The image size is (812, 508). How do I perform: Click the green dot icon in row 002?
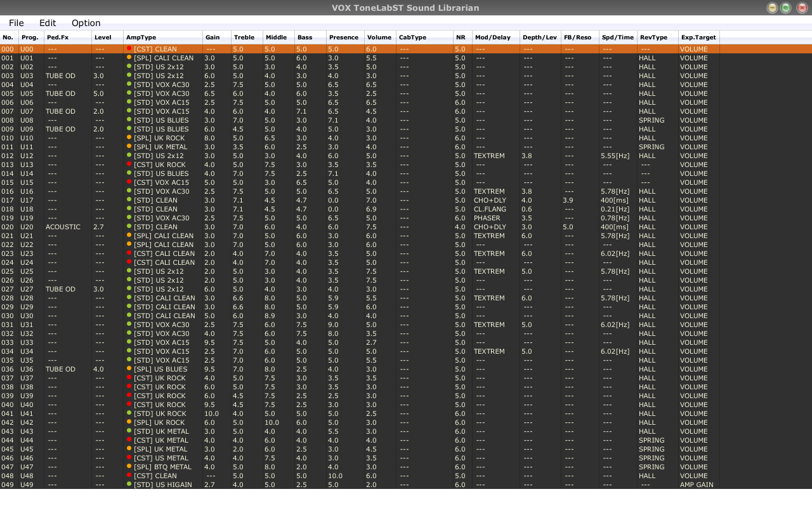(129, 66)
